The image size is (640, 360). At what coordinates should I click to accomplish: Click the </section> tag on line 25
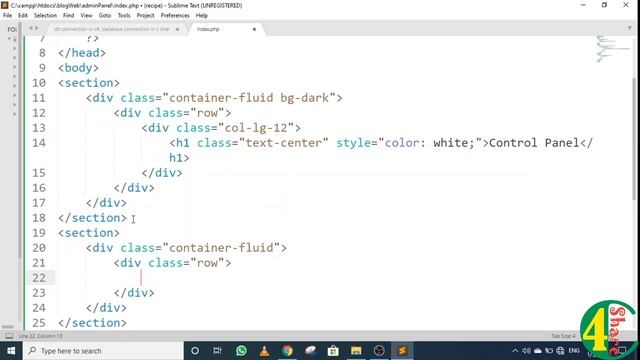tap(92, 323)
